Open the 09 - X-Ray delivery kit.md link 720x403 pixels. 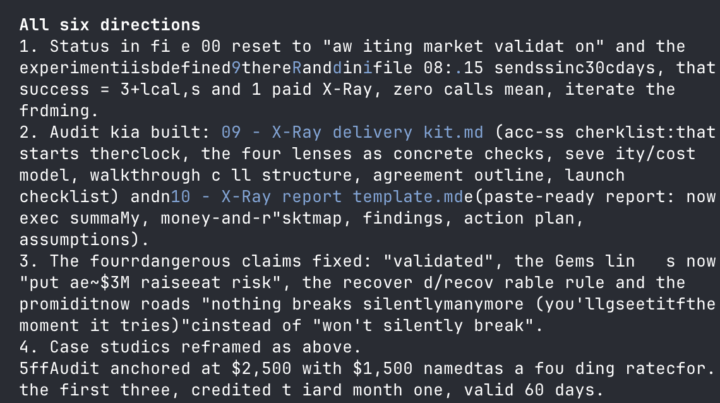[352, 132]
